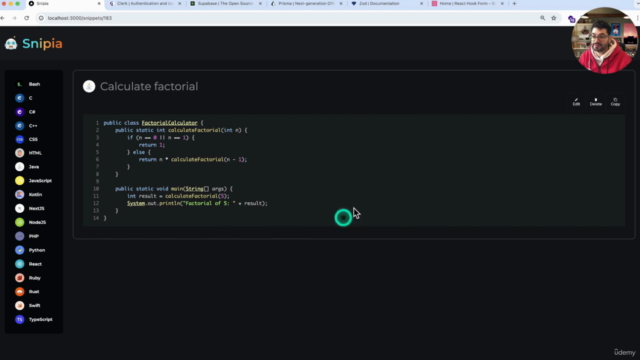Select the PHP language icon
The image size is (640, 360).
(20, 236)
